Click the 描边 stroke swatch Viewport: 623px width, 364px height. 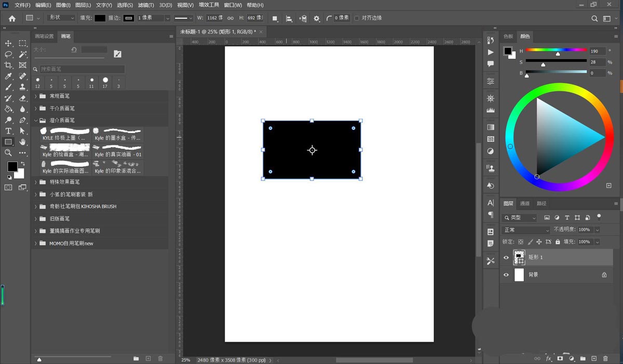click(x=128, y=18)
